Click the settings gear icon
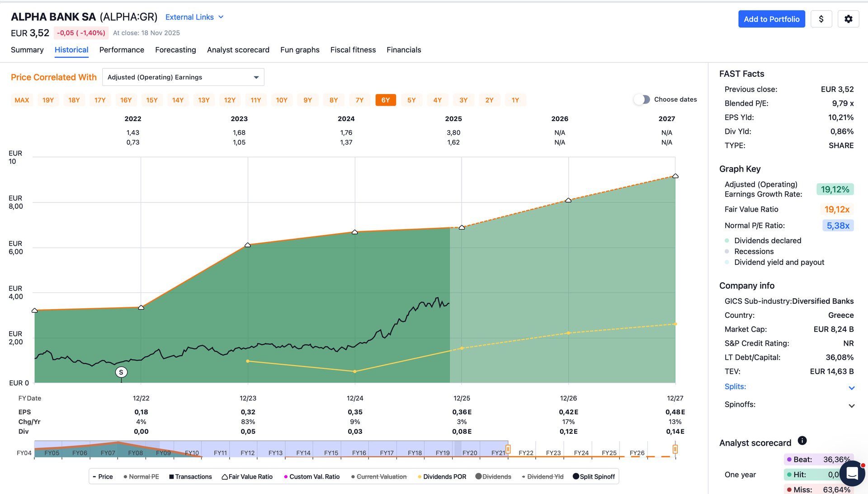This screenshot has height=494, width=868. (848, 19)
